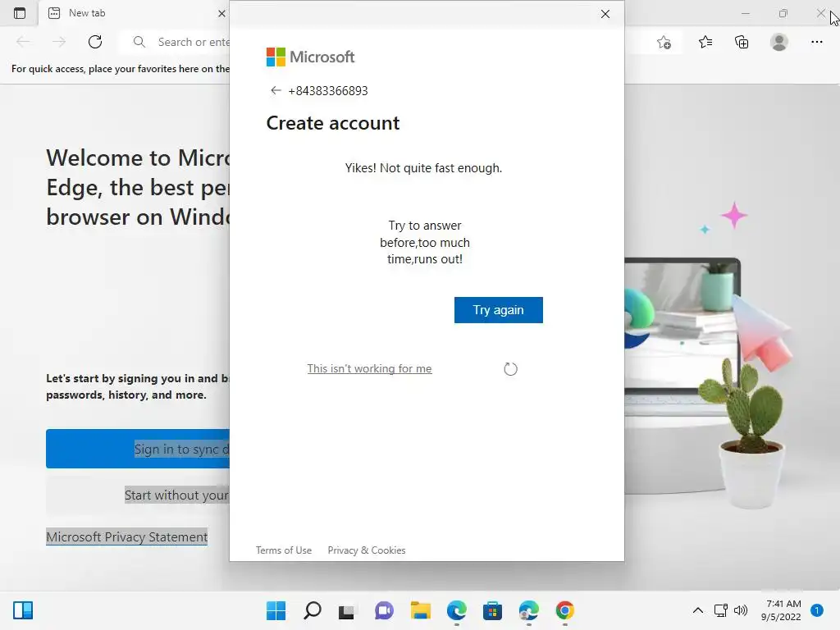Click the Microsoft logo in dialog

coord(310,57)
